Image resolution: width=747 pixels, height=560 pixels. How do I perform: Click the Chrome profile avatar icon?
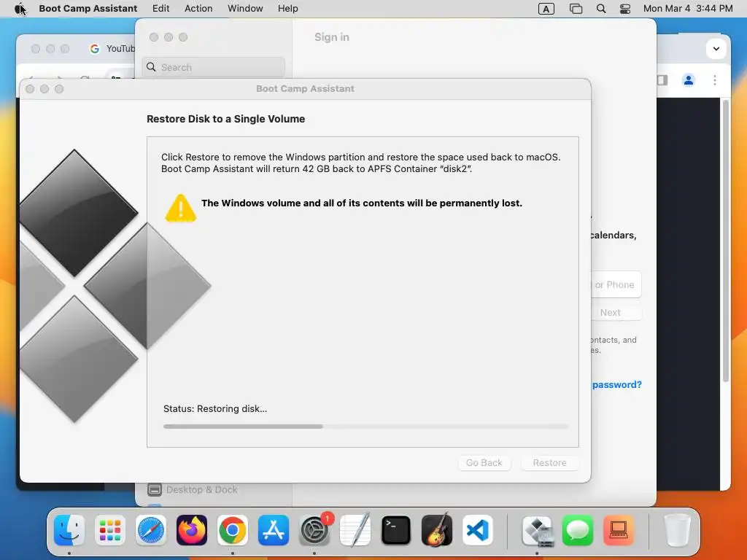pyautogui.click(x=689, y=80)
